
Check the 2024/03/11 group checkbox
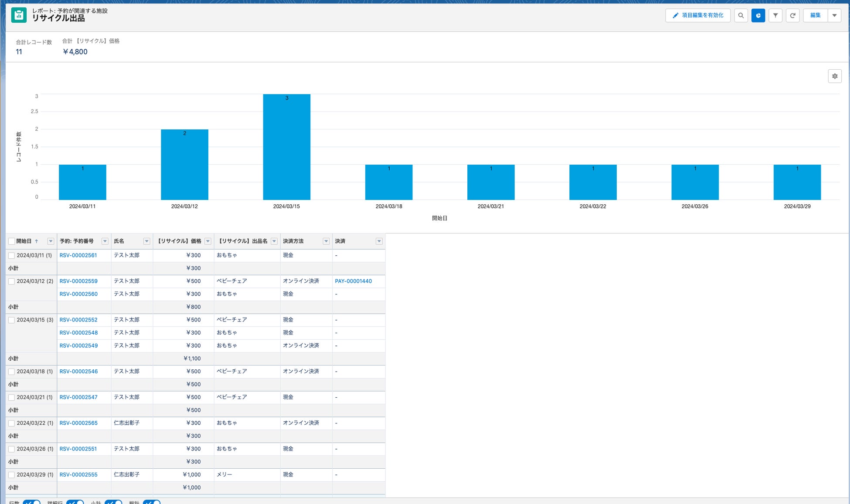(12, 256)
